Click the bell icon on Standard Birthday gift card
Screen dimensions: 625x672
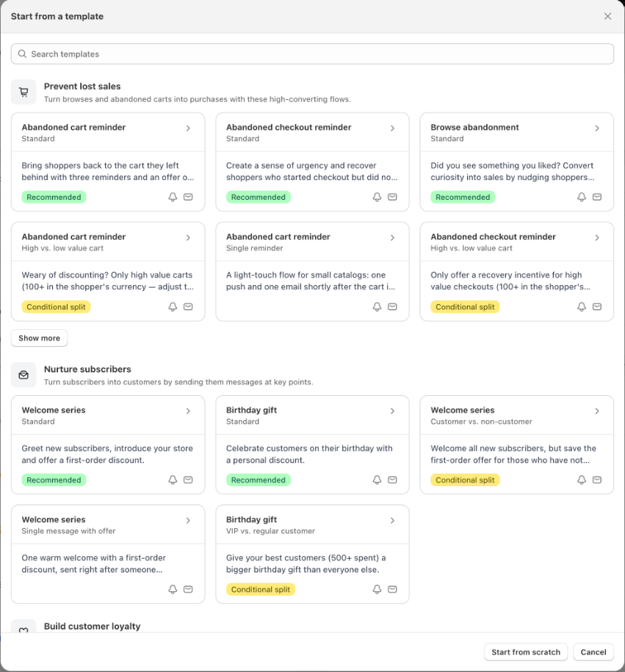(377, 480)
